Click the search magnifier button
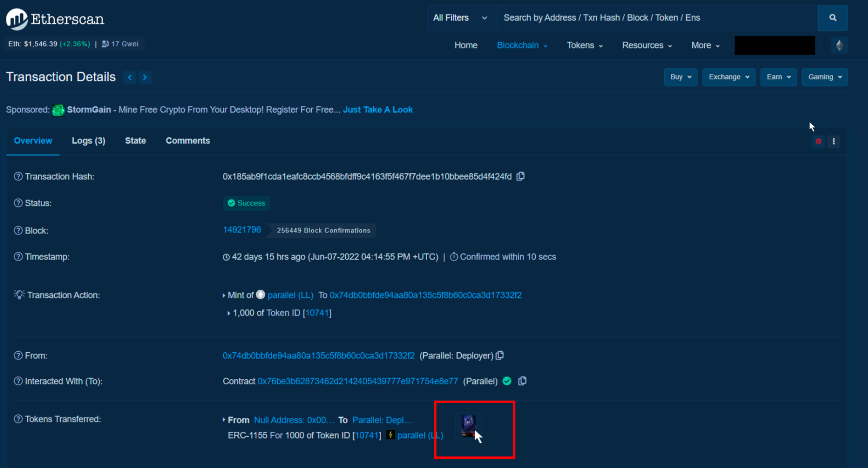This screenshot has height=468, width=868. coord(833,18)
